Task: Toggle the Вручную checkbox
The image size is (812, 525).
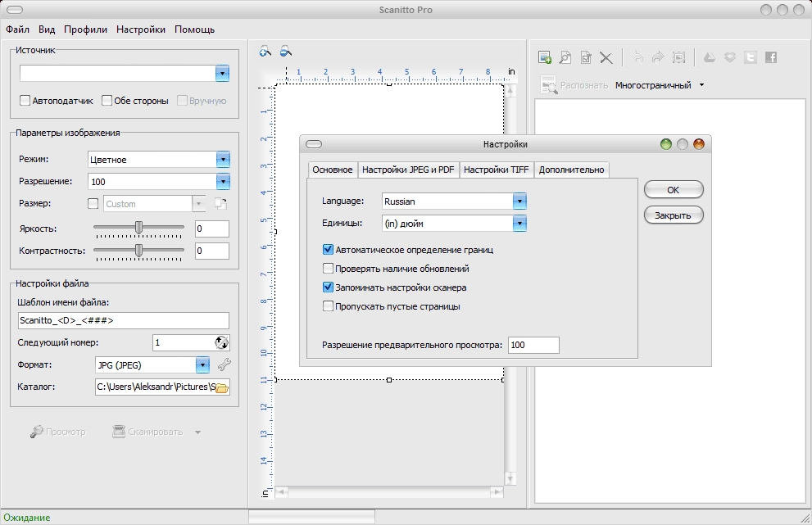Action: (182, 101)
